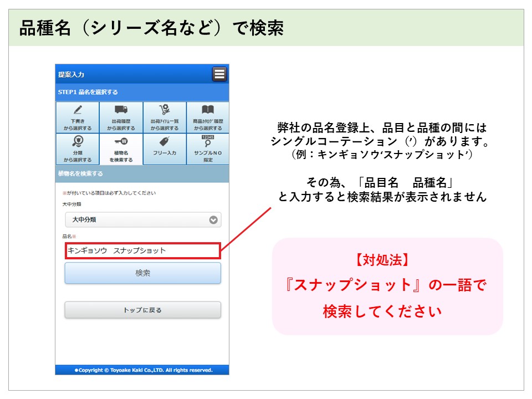Open the フリー入力 tag icon tile
The image size is (532, 399).
[164, 149]
